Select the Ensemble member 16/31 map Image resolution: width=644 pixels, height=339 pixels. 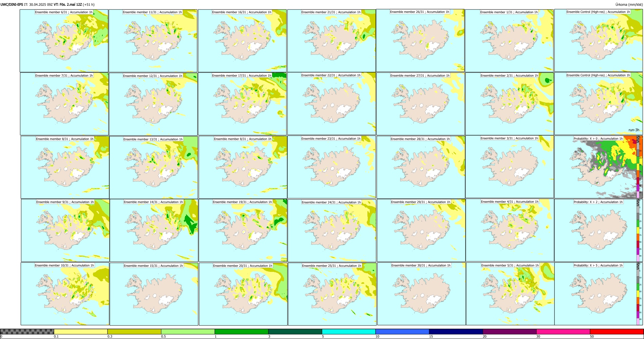tap(242, 41)
